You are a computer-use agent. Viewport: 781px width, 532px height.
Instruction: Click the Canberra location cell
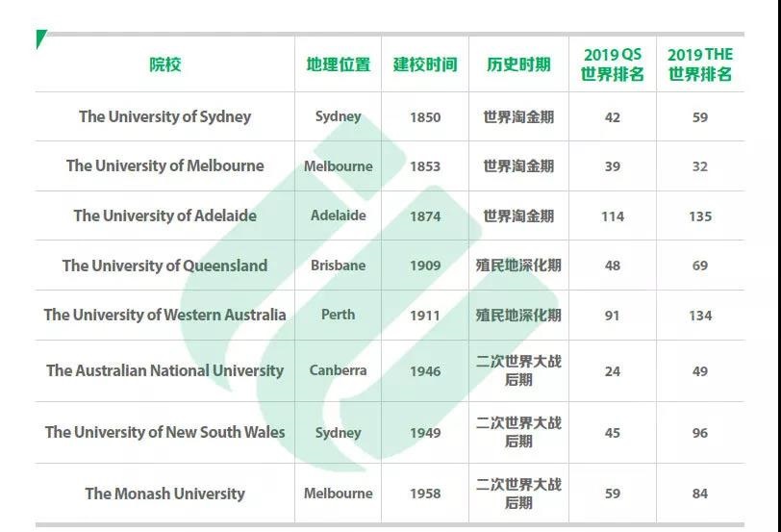tap(339, 370)
